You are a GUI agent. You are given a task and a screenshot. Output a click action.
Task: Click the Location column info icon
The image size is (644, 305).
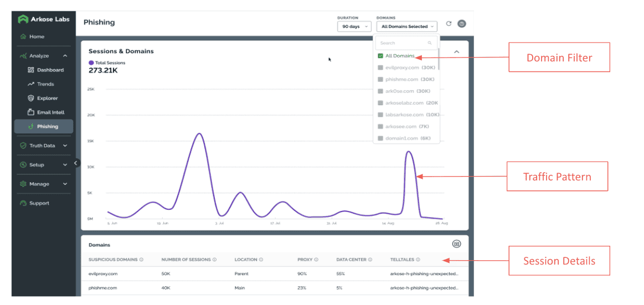261,260
